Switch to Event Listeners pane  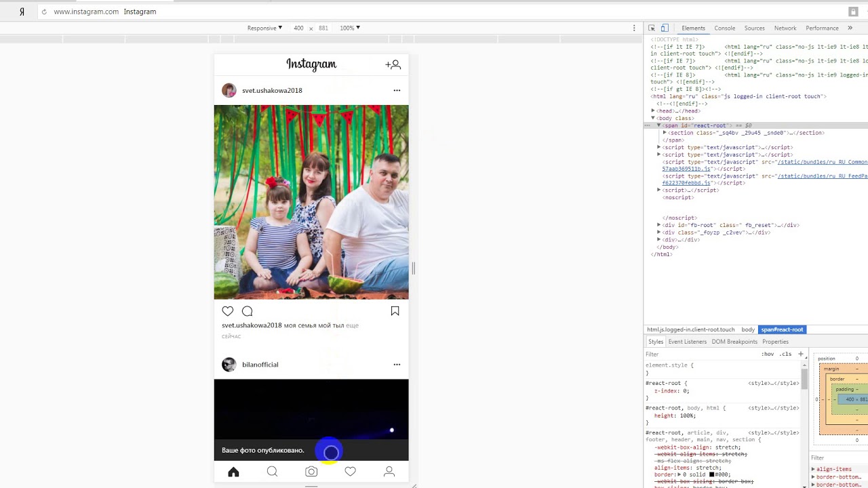point(687,342)
